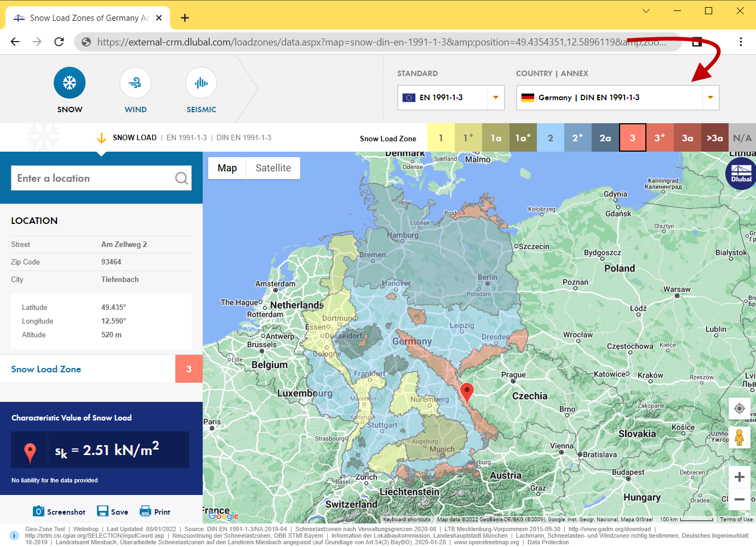The height and width of the screenshot is (547, 756).
Task: Zoom in using the plus map control
Action: tap(740, 477)
